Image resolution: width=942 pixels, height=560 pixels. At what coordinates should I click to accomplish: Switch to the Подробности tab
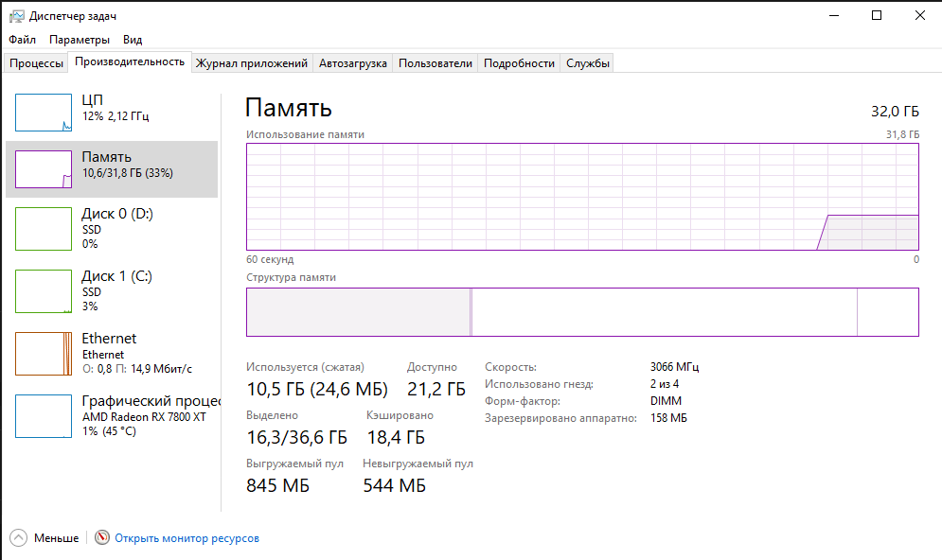pos(519,63)
